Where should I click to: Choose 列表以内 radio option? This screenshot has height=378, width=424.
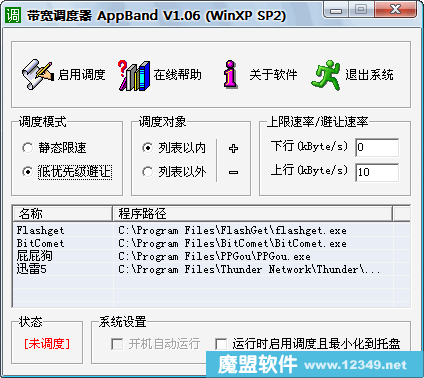click(147, 148)
